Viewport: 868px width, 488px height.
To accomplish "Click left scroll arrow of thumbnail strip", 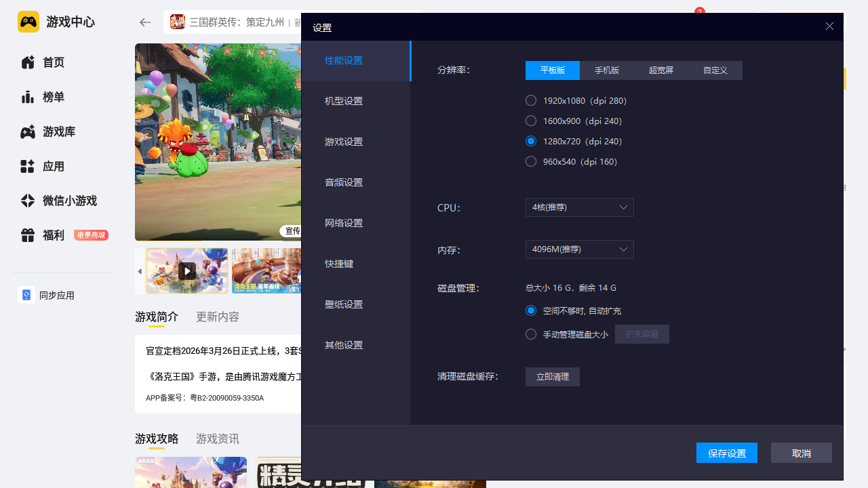I will tap(140, 271).
